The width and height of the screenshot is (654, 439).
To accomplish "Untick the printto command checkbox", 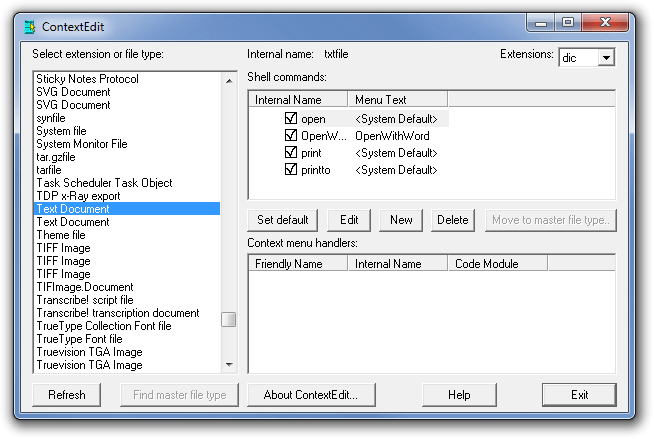I will pos(291,169).
